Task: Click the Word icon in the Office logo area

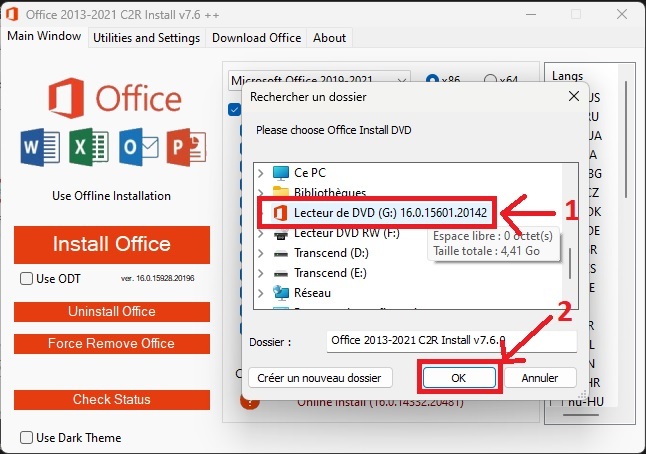Action: coord(40,147)
